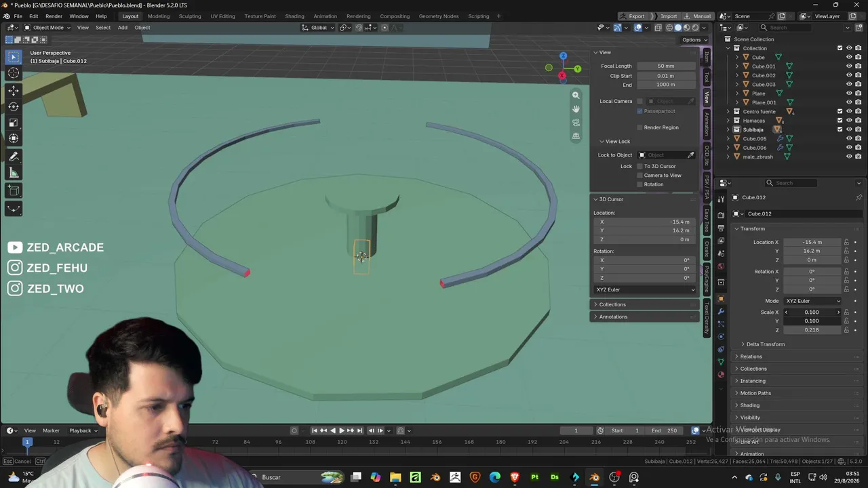Disable render for Cube.003 via camera icon
868x488 pixels.
(859, 85)
